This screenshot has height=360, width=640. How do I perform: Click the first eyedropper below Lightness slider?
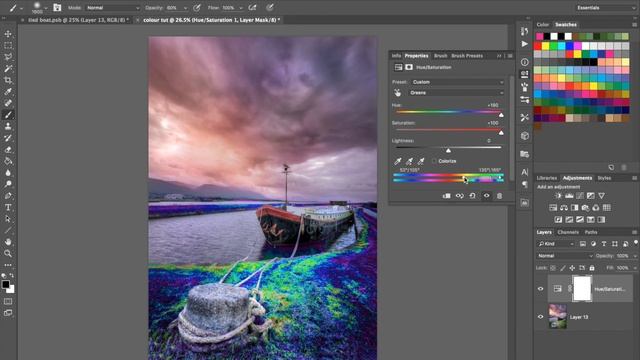398,161
